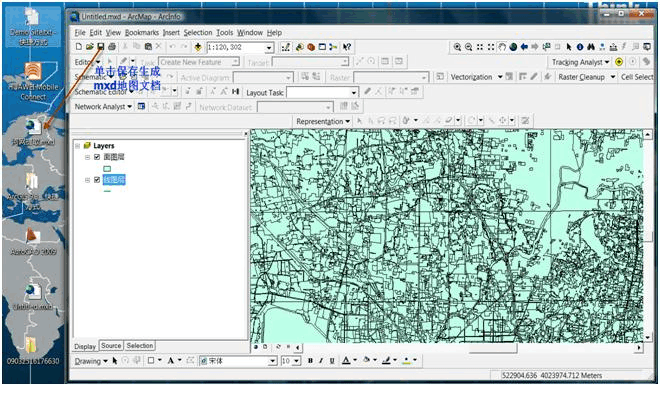
Task: Switch to the Source tab
Action: coord(111,346)
